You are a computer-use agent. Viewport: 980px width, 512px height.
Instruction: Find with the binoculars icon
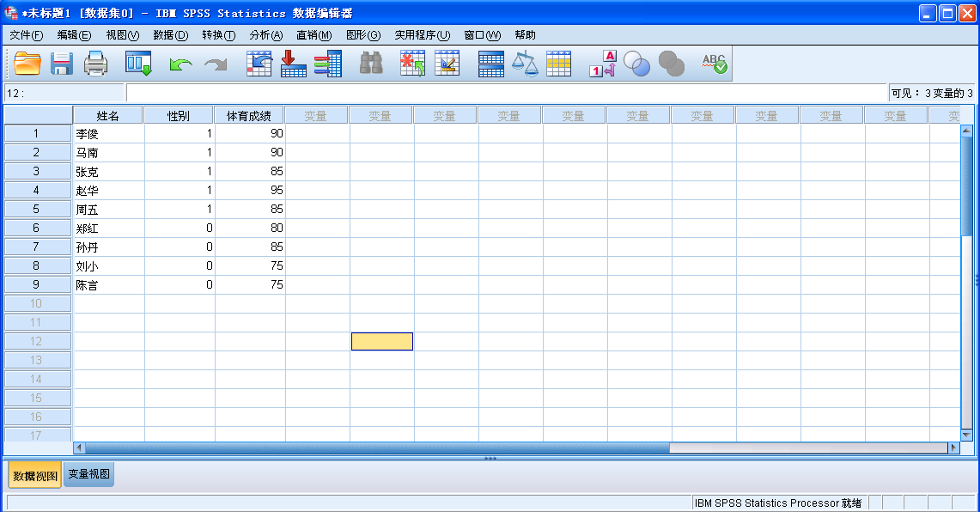(x=371, y=63)
